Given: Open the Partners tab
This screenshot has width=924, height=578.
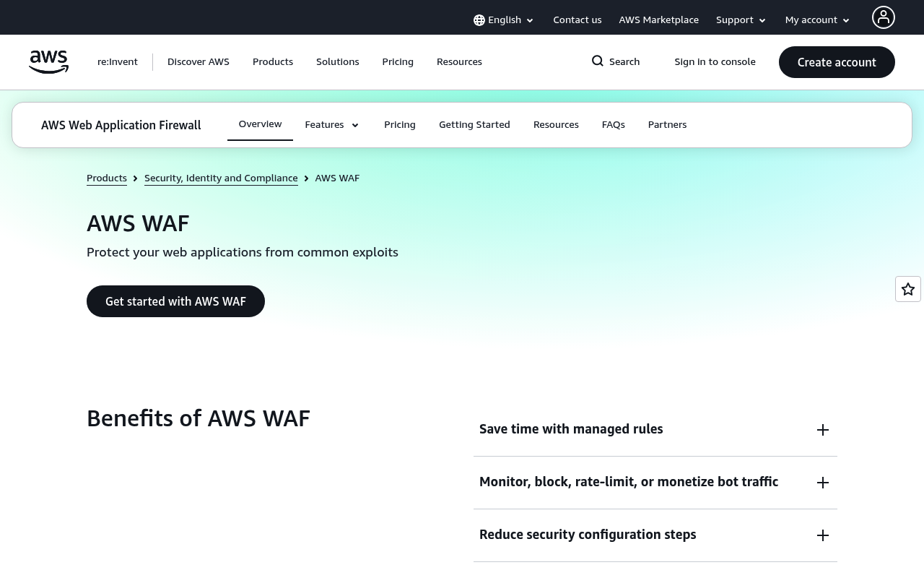Looking at the screenshot, I should (x=668, y=125).
